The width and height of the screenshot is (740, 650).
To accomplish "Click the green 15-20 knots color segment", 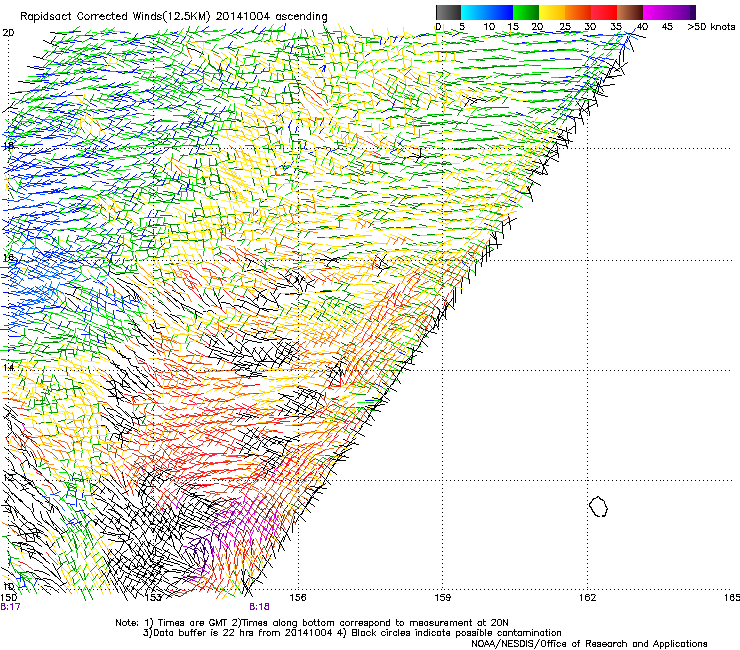I will (526, 12).
